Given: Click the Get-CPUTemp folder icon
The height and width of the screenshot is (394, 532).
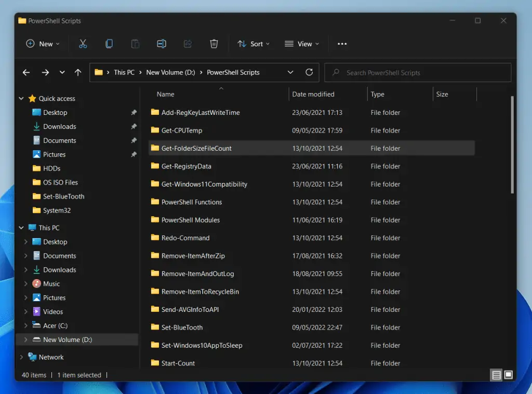Looking at the screenshot, I should click(x=155, y=130).
